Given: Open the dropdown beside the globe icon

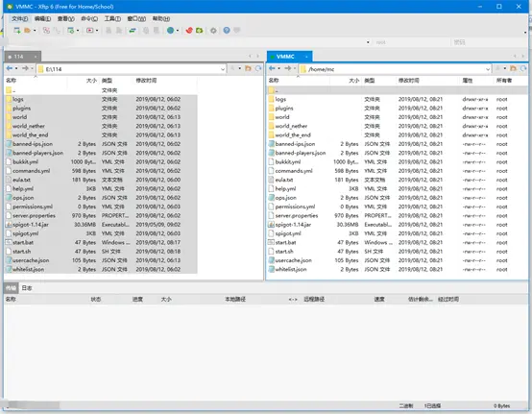Looking at the screenshot, I should click(x=177, y=31).
